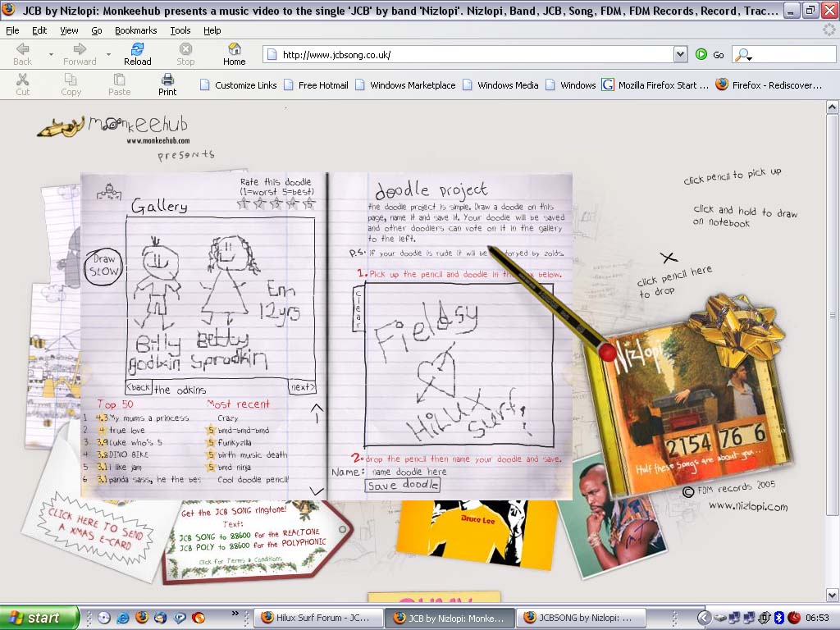Click the Home toolbar icon
This screenshot has height=630, width=840.
tap(234, 50)
